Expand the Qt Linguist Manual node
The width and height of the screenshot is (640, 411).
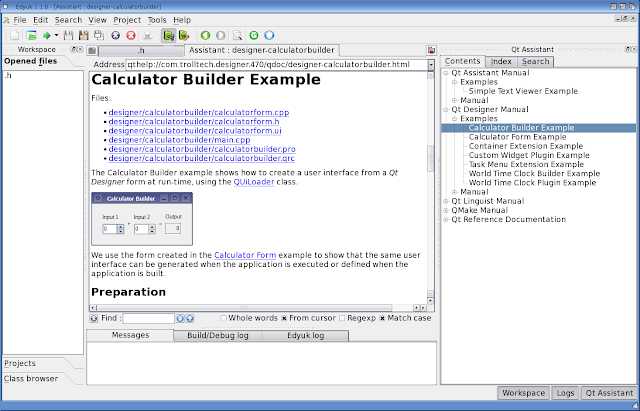pos(446,201)
